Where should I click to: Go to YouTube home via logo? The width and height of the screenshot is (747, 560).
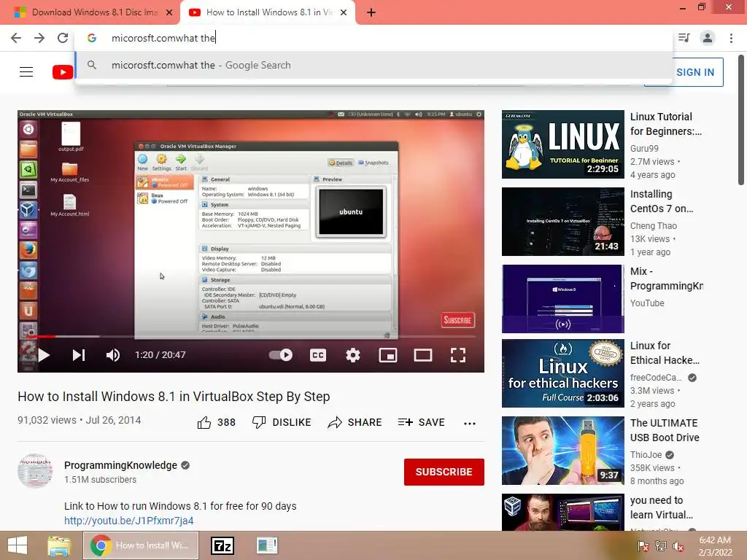click(x=63, y=72)
